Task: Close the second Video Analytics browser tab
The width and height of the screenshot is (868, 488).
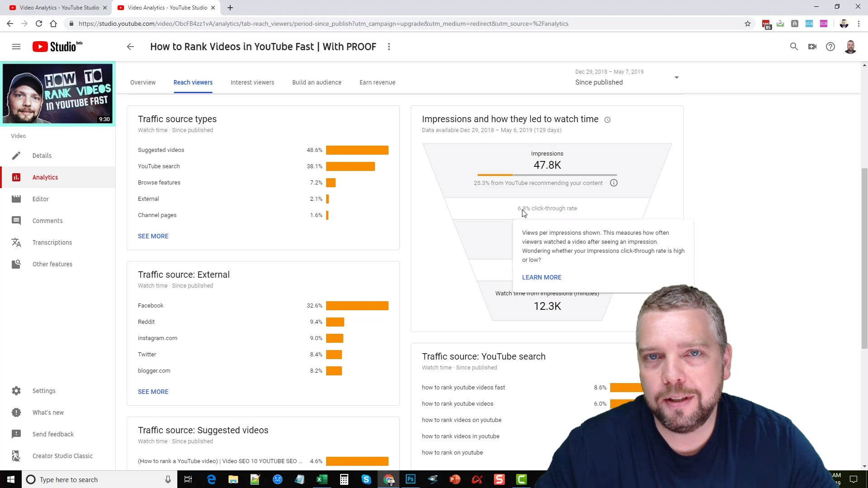Action: (x=213, y=8)
